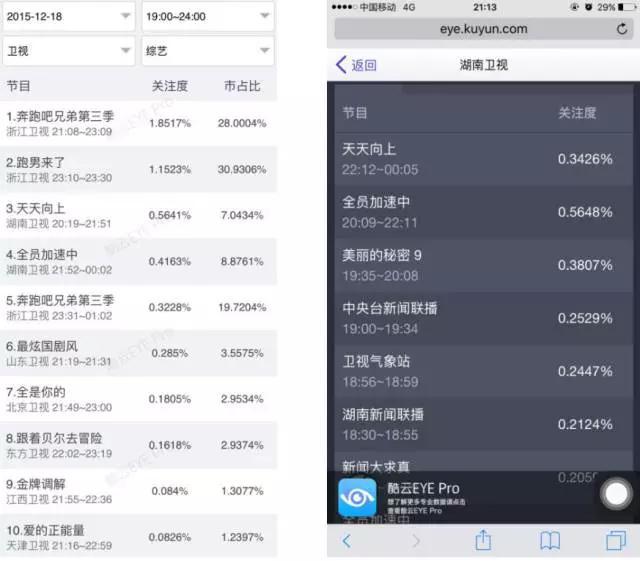640x561 pixels.
Task: Tap 卫视气象站 row
Action: coord(483,371)
